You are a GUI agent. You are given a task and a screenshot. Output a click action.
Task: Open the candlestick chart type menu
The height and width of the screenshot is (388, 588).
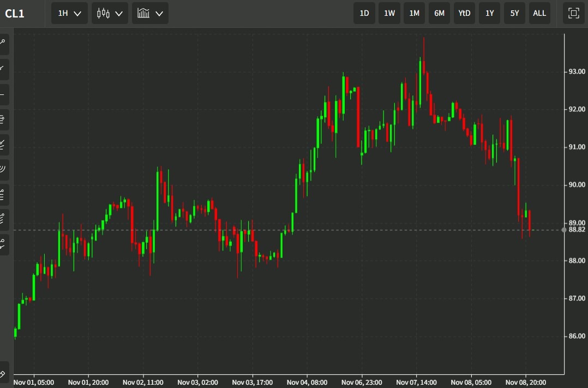110,13
